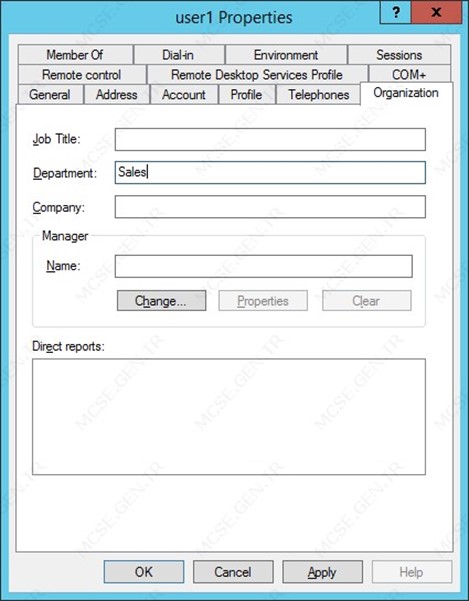Click the help question mark icon
Image resolution: width=469 pixels, height=601 pixels.
pyautogui.click(x=395, y=13)
